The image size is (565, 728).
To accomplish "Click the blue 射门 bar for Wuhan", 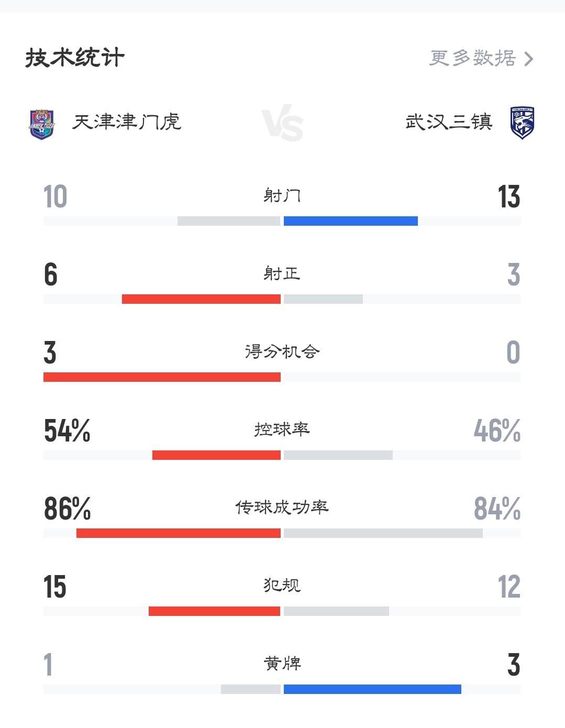I will [350, 221].
